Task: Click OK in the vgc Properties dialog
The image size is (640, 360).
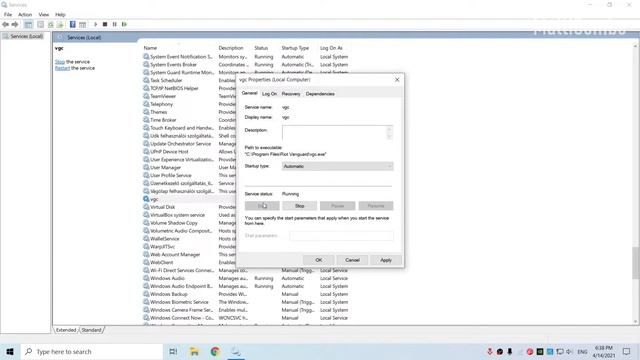Action: 319,260
